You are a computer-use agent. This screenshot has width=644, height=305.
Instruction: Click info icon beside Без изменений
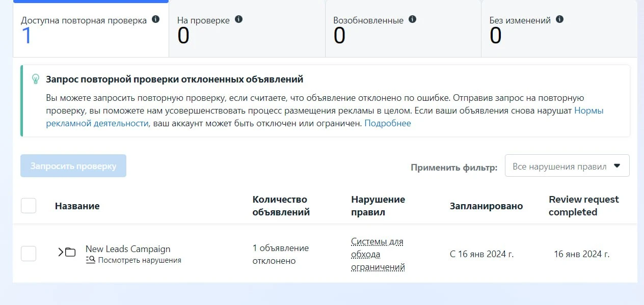pyautogui.click(x=560, y=19)
